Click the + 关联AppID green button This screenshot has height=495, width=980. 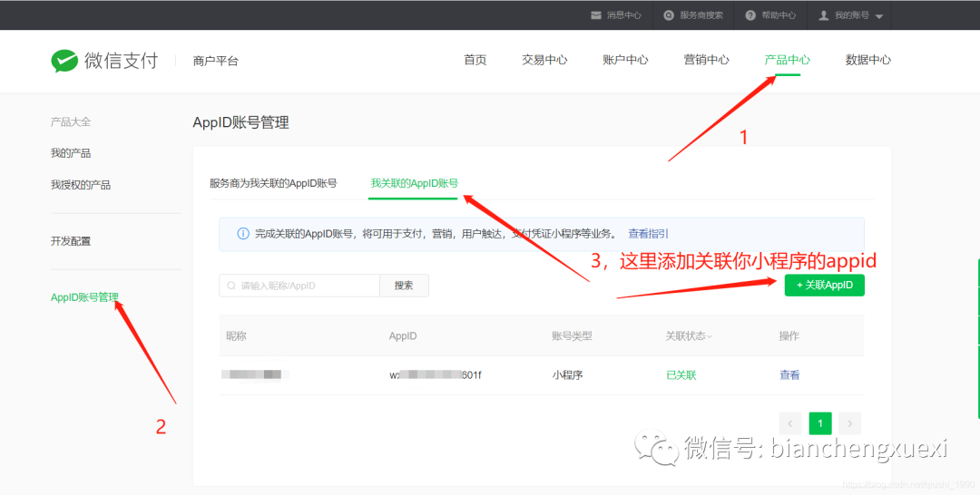[x=824, y=286]
